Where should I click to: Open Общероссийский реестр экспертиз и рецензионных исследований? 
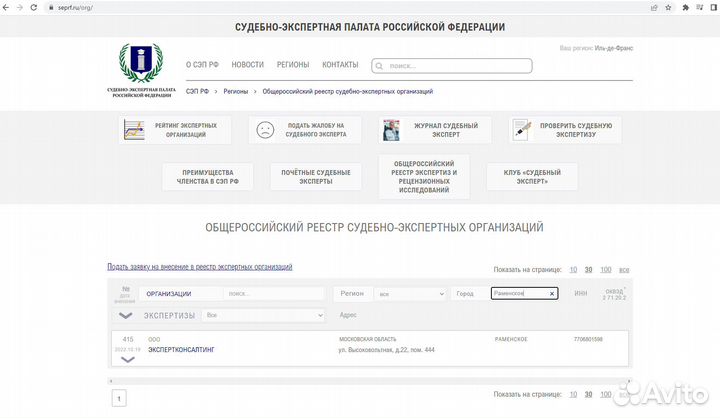424,177
